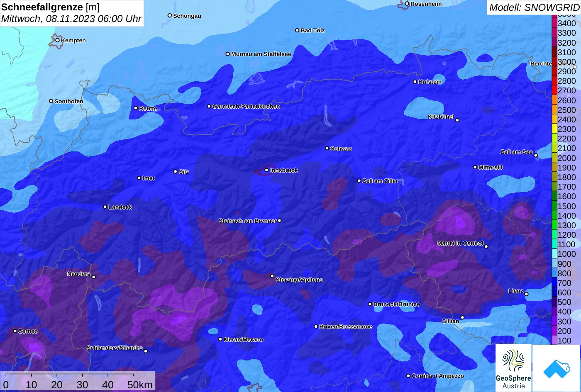Click the Zernez town label

28,331
